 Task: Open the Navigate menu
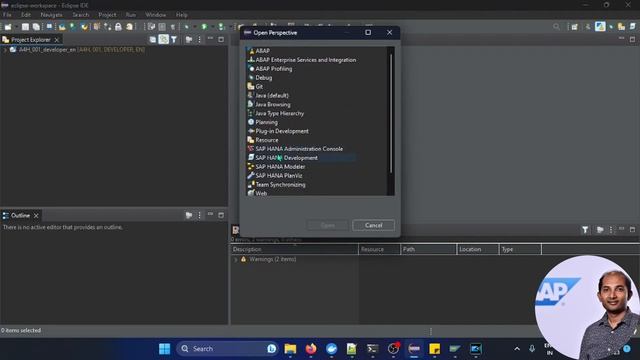click(x=51, y=15)
